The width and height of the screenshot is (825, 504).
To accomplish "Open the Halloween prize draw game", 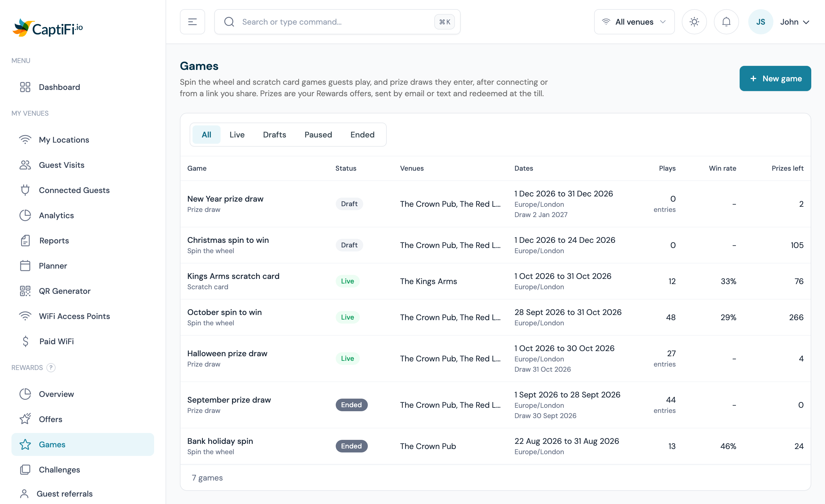I will tap(227, 353).
